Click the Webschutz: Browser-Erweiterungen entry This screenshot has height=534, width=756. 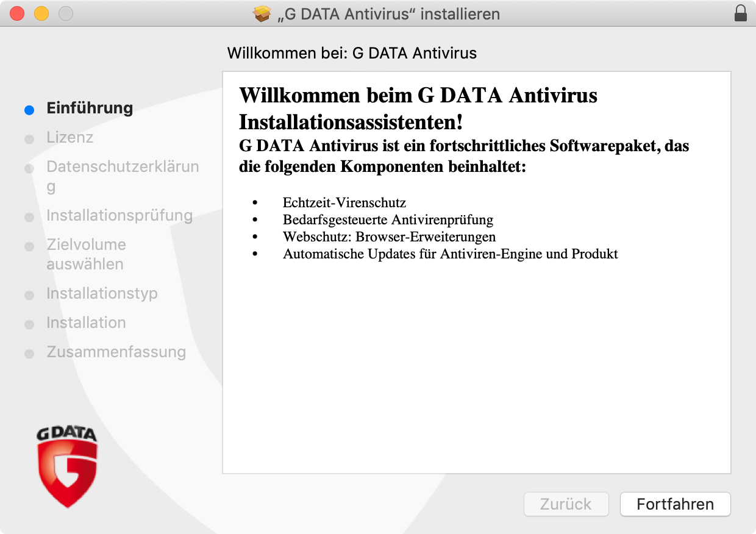pyautogui.click(x=389, y=237)
